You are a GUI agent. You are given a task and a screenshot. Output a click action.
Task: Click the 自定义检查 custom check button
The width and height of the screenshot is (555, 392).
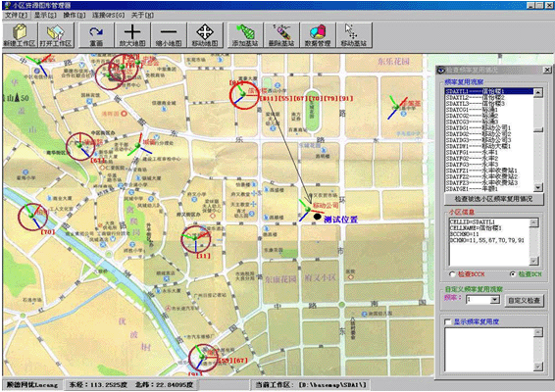coord(525,301)
